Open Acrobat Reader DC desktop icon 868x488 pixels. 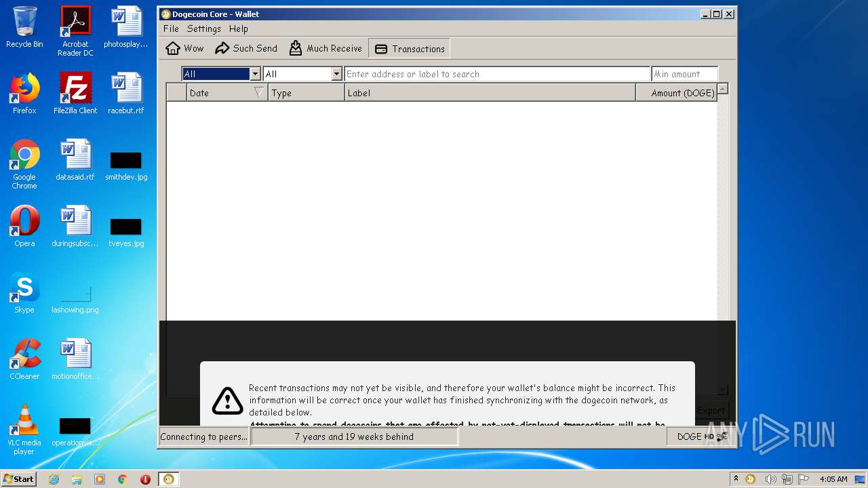pos(75,31)
